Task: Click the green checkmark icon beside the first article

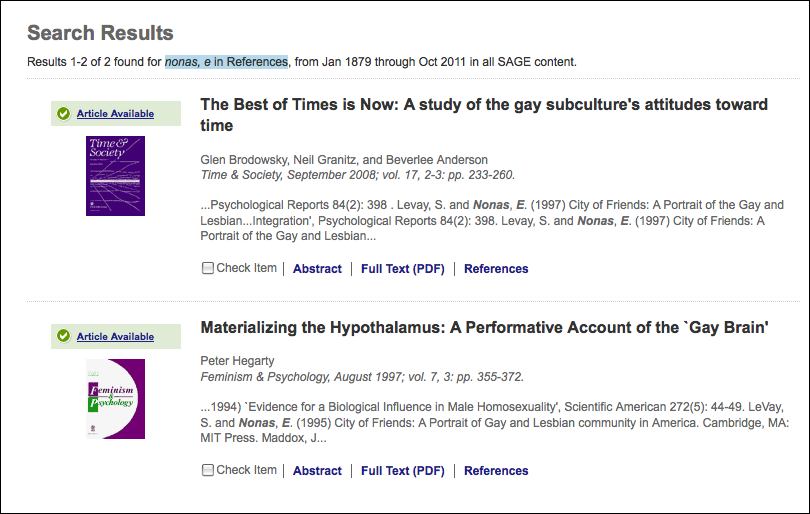Action: [64, 114]
